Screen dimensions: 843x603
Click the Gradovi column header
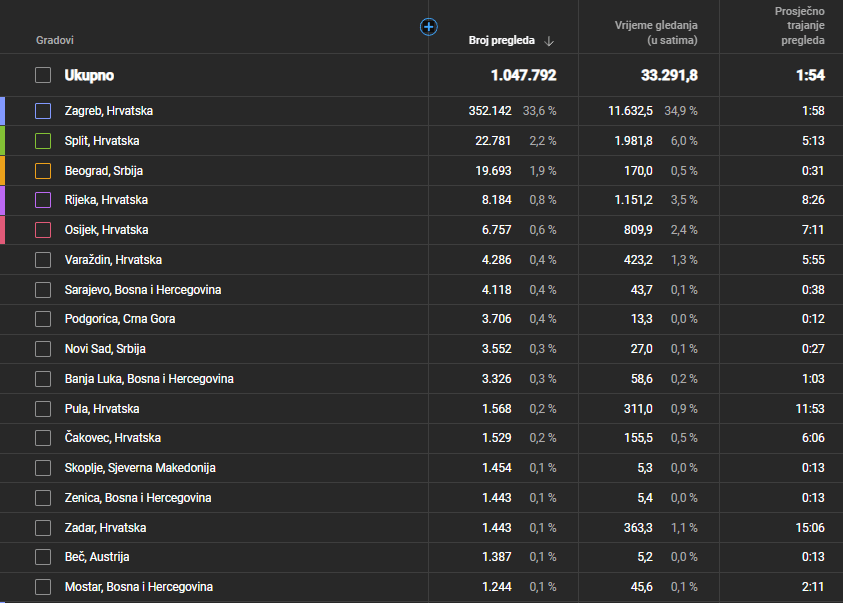55,41
